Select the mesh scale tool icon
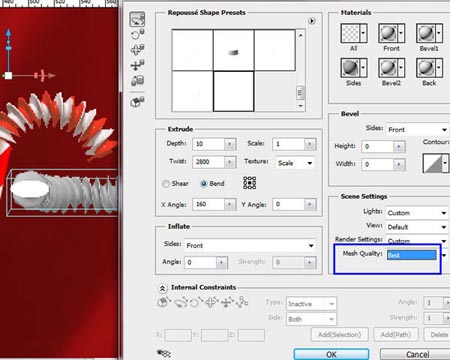This screenshot has width=450, height=360. 137,81
